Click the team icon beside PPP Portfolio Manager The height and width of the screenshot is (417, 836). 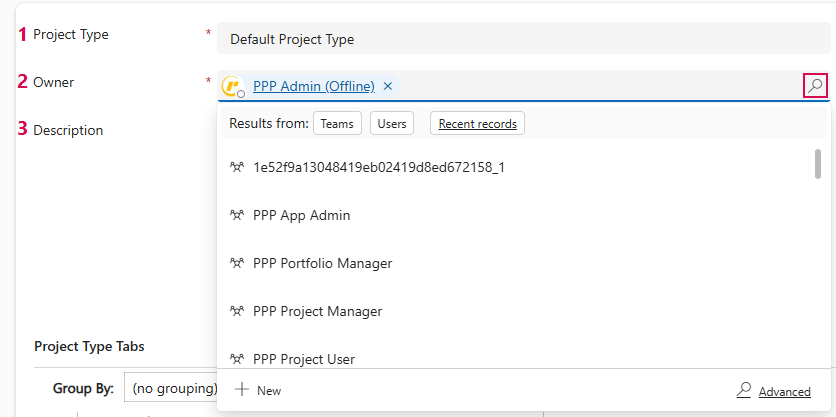tap(237, 263)
